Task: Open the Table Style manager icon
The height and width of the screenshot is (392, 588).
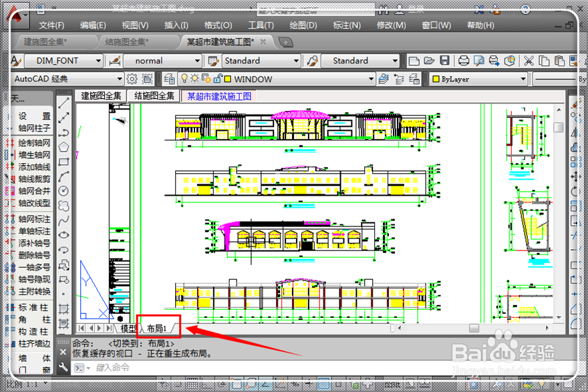Action: [213, 61]
